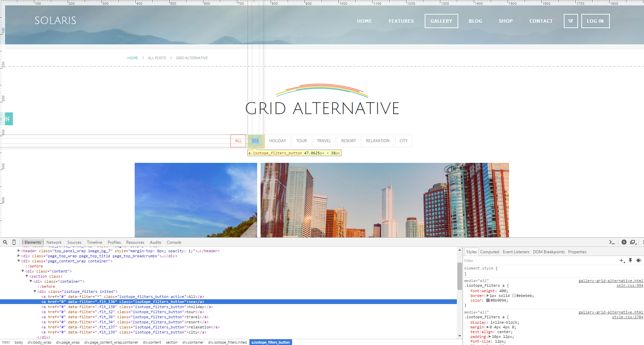
Task: Click the HOLIDAY filter button
Action: (x=277, y=141)
